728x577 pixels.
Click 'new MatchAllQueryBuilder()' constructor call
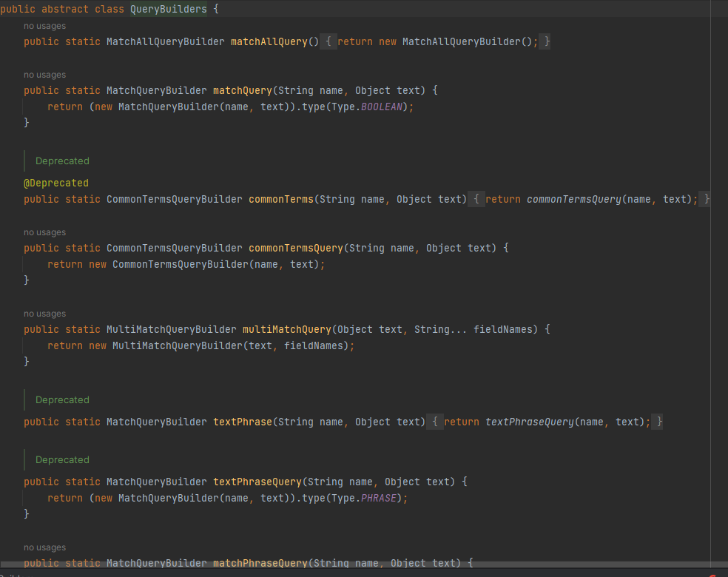click(455, 41)
